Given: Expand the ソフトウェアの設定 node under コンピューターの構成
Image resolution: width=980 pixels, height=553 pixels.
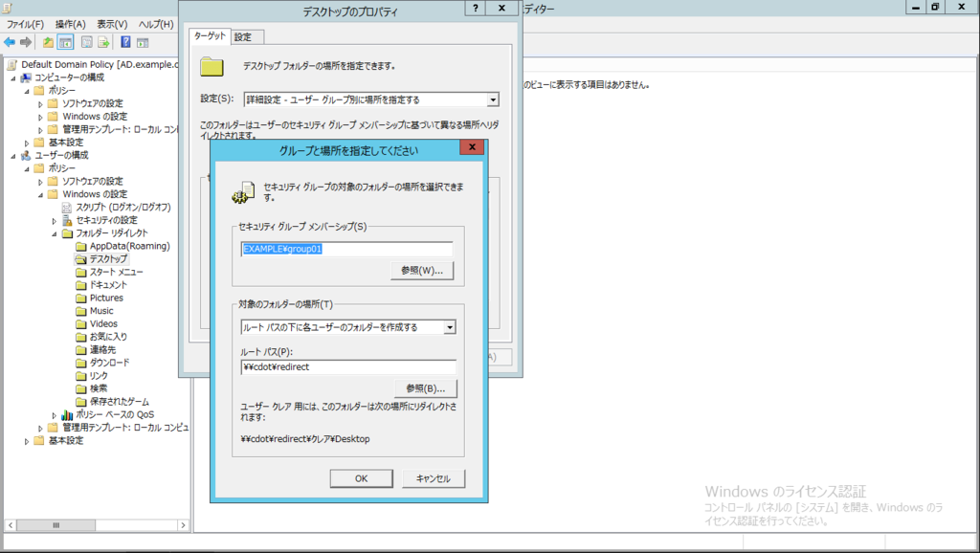Looking at the screenshot, I should click(40, 104).
